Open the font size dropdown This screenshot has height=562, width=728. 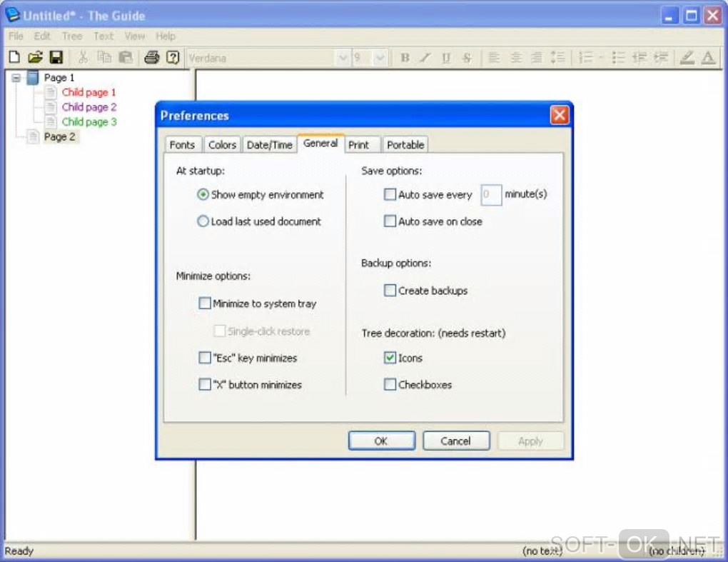380,58
